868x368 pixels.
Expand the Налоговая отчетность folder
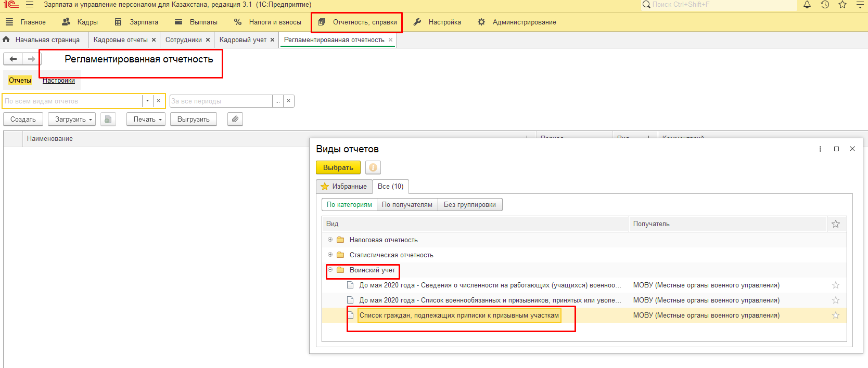[330, 240]
